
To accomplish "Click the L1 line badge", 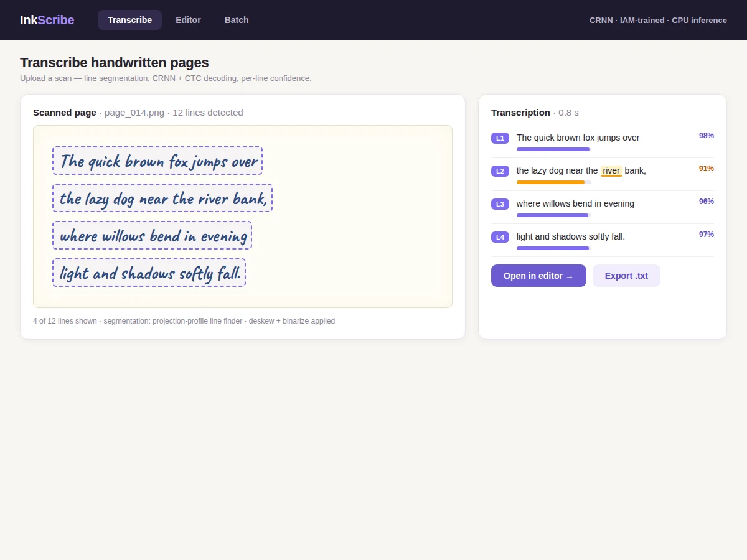I will click(x=500, y=138).
